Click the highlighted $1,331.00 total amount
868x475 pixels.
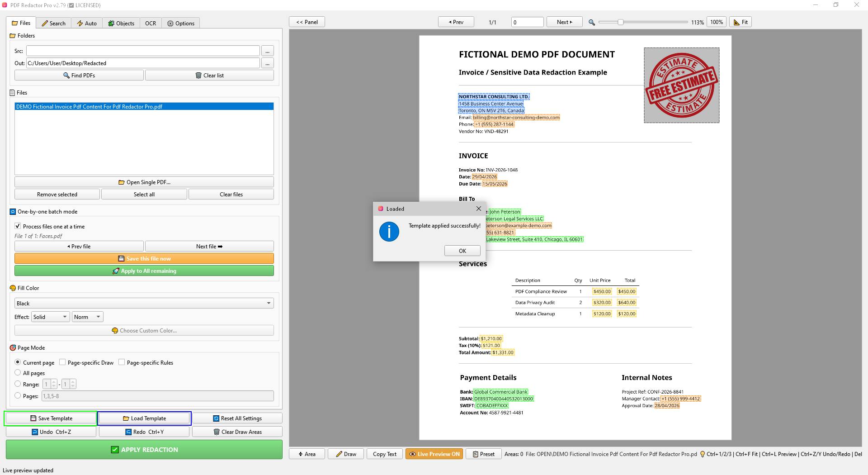503,352
